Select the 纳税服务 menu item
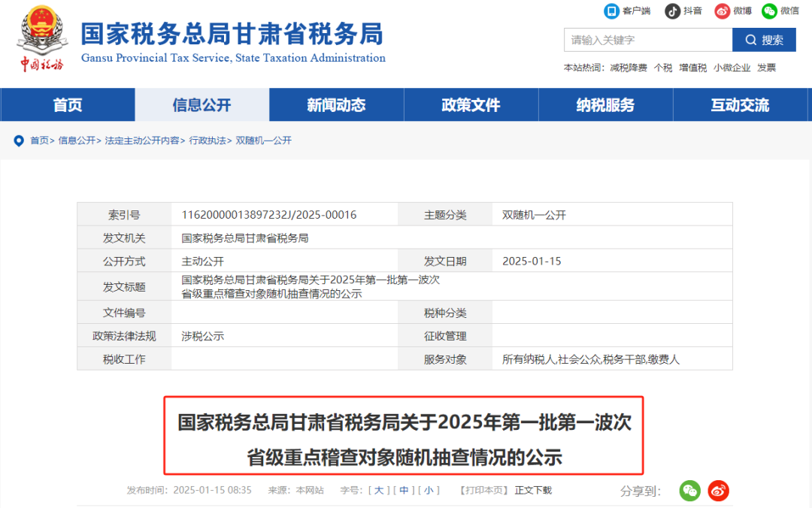This screenshot has height=508, width=812. coord(605,105)
